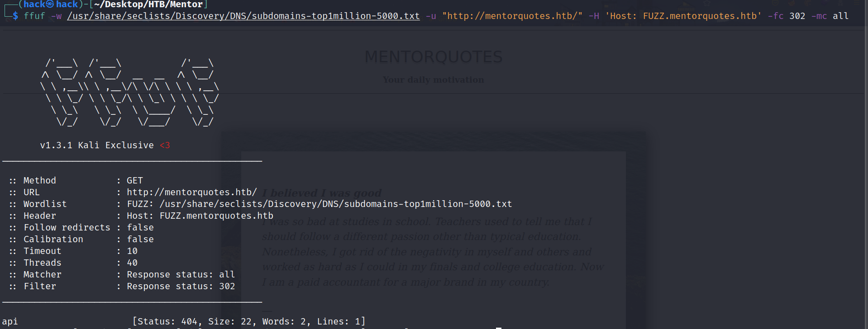Click the '-H' flag in the command
Screen dimensions: 868x329
[594, 16]
